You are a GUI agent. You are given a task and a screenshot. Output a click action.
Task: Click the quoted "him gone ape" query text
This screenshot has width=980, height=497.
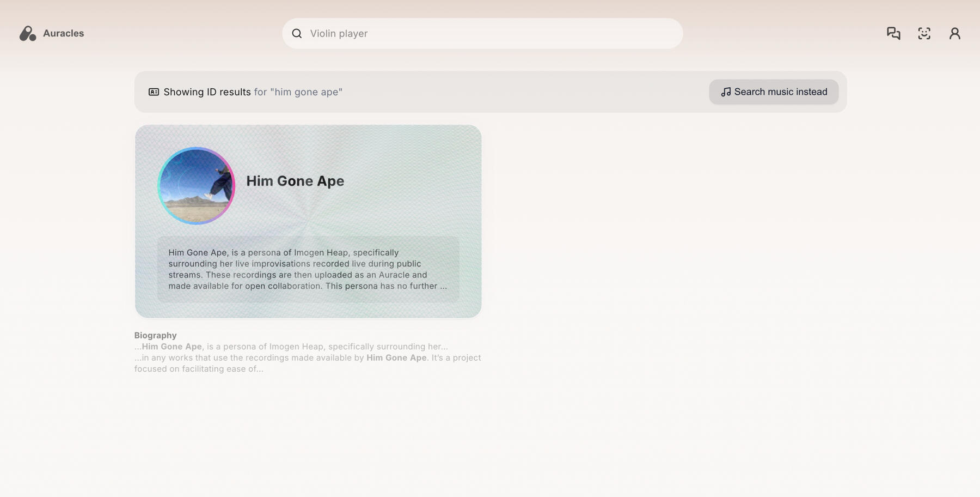coord(306,92)
